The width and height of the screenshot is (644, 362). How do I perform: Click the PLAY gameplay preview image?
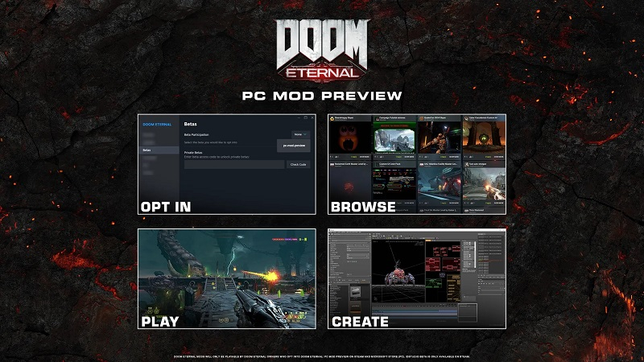coord(226,278)
